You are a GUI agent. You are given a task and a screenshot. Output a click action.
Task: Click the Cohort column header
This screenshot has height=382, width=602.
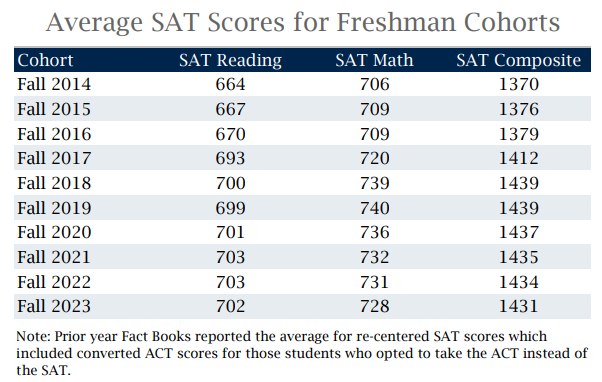45,60
